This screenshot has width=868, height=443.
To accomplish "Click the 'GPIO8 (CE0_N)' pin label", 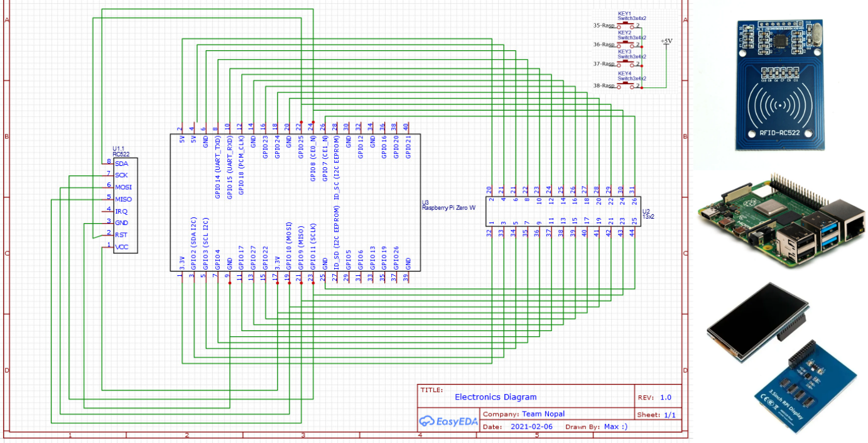I will 313,160.
